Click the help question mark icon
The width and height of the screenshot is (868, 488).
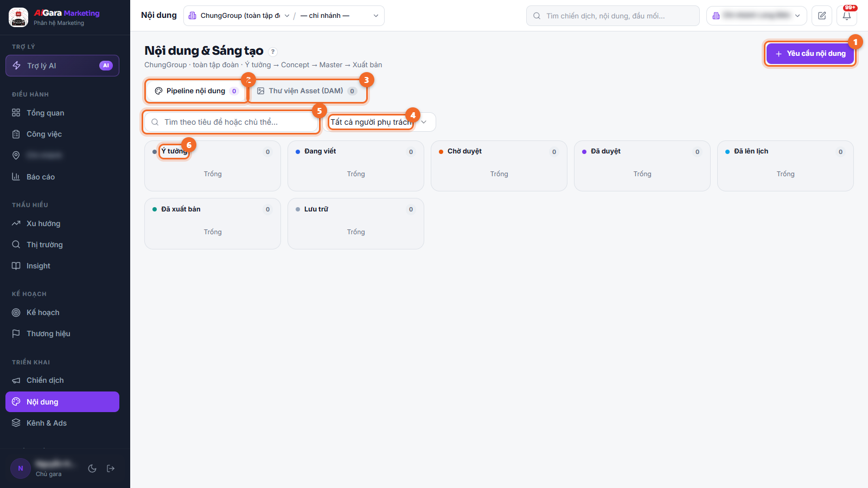[x=273, y=52]
